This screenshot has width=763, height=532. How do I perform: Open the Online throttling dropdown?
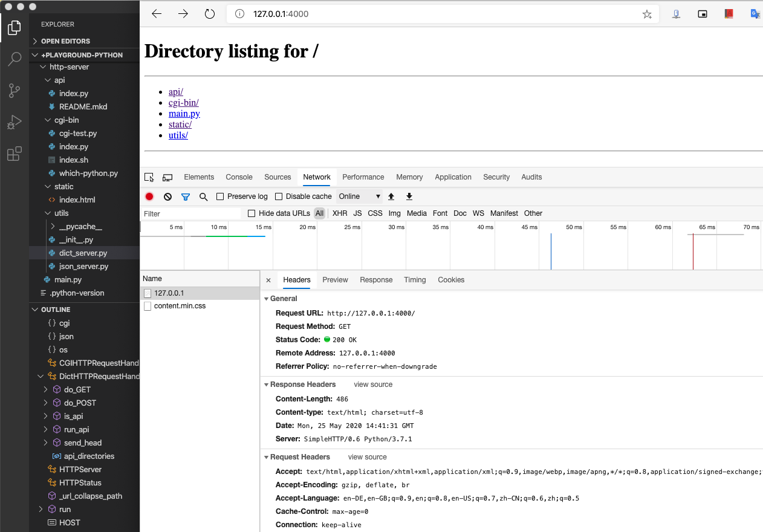(x=359, y=196)
